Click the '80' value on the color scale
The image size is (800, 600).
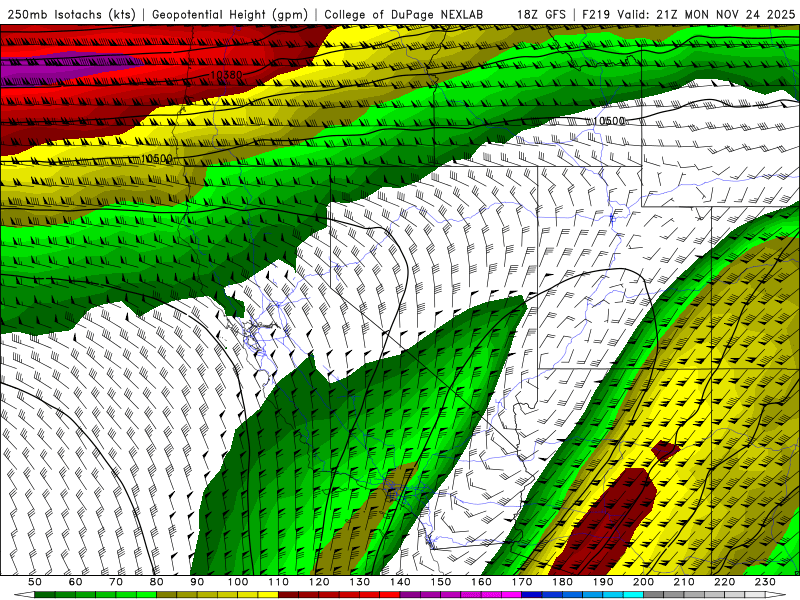click(157, 582)
